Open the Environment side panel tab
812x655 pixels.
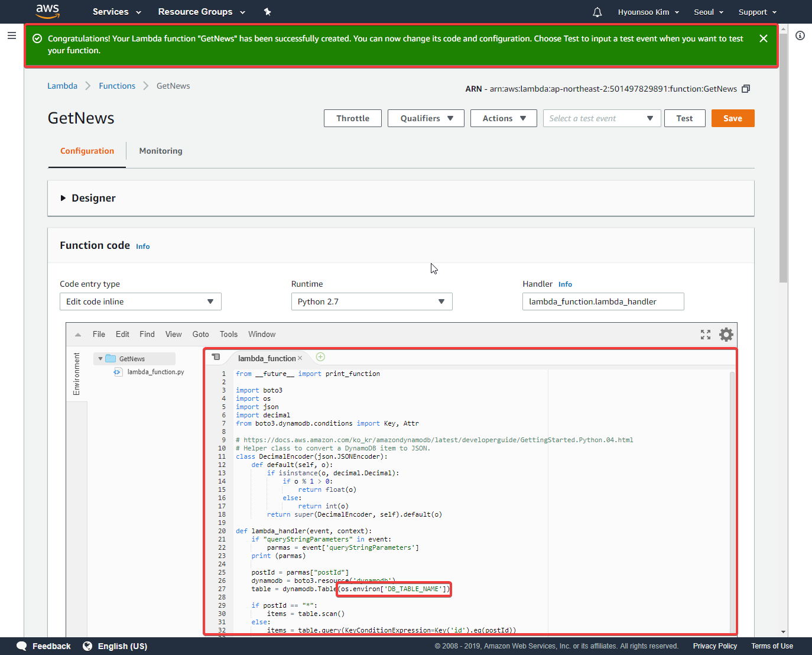pos(76,374)
